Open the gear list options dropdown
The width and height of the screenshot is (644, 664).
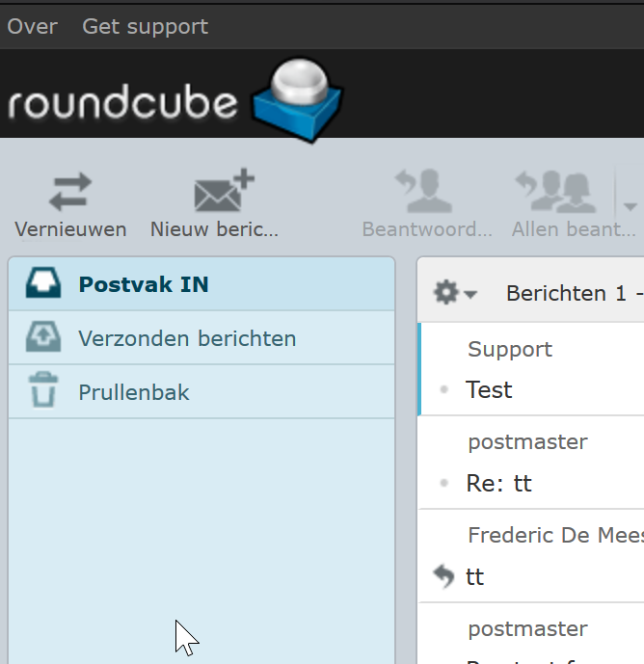coord(455,293)
